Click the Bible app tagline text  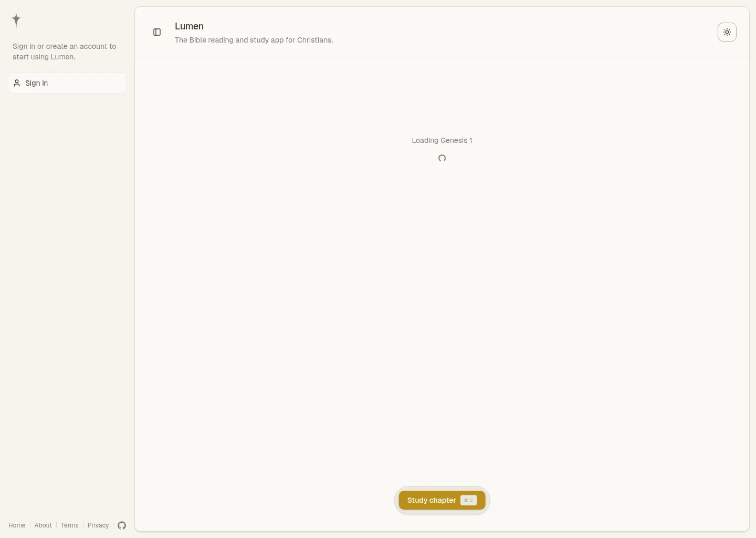[x=254, y=40]
